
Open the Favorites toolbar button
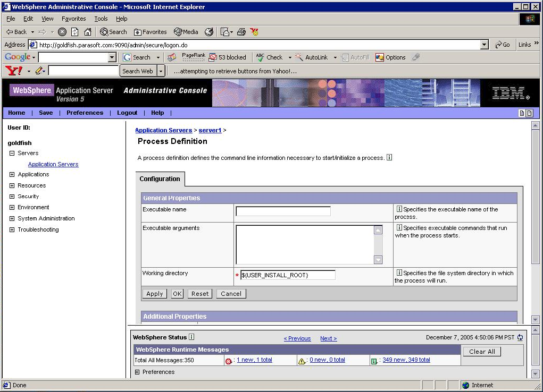click(x=151, y=32)
